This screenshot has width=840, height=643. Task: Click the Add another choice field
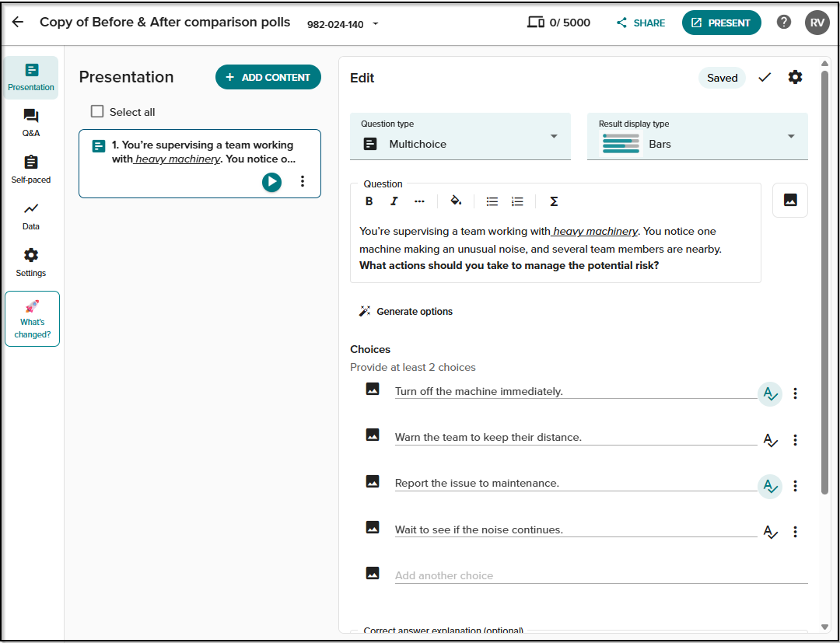(601, 575)
